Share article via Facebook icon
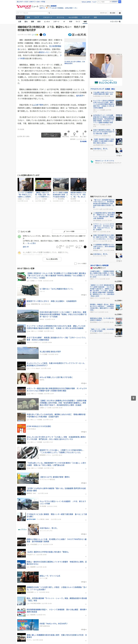The width and height of the screenshot is (138, 644). (x=44, y=35)
